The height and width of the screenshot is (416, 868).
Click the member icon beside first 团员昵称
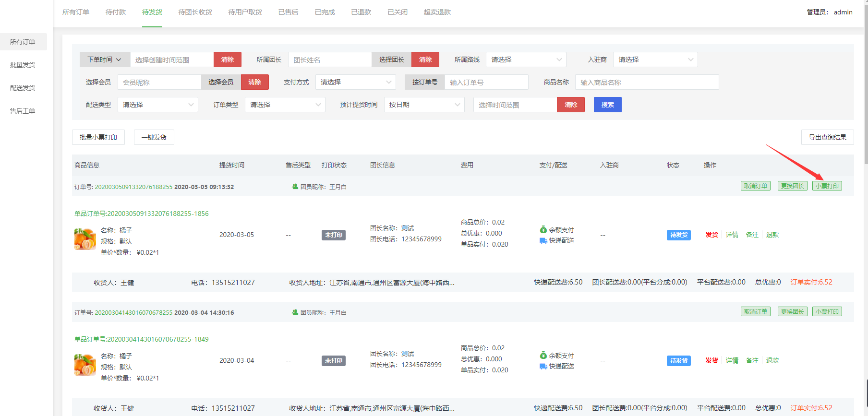295,187
